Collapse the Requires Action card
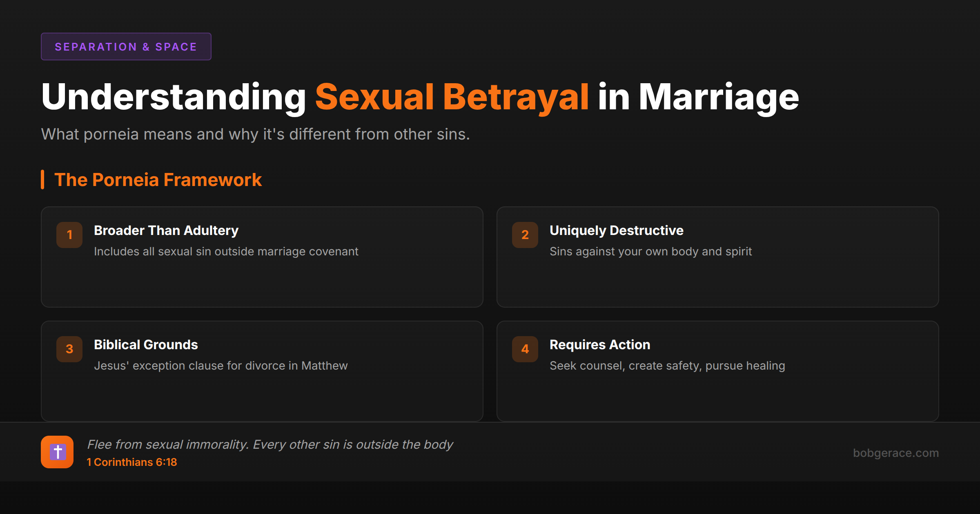Viewport: 980px width, 514px height. pos(717,370)
